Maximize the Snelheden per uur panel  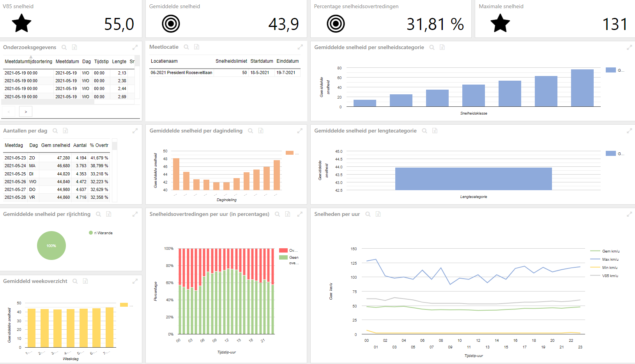click(629, 214)
